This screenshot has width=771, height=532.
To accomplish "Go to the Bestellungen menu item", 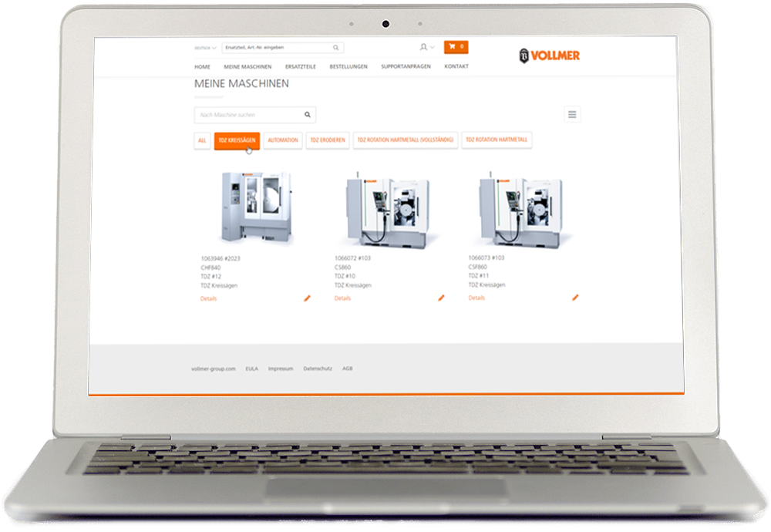I will tap(348, 67).
